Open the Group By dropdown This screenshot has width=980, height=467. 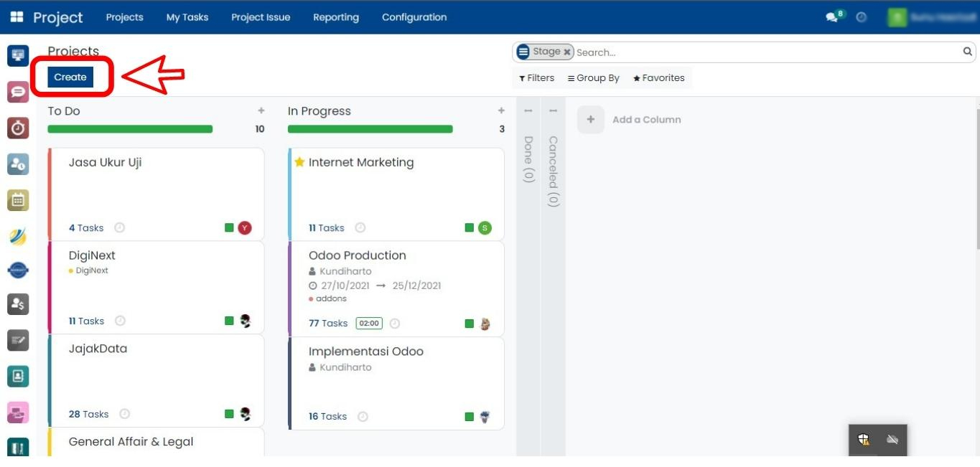point(594,78)
